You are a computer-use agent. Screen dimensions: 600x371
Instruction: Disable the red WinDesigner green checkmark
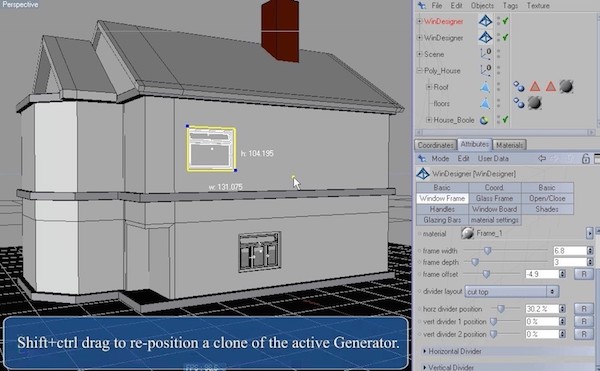pos(505,21)
